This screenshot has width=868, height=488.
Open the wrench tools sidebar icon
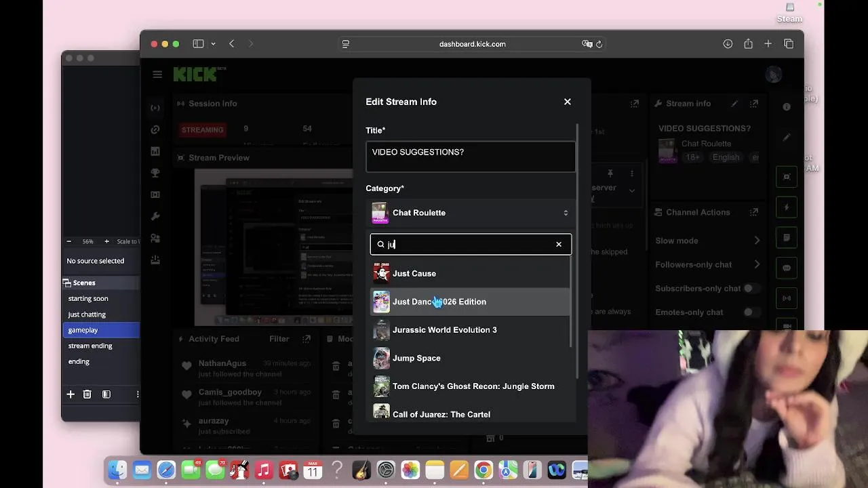[x=155, y=216]
